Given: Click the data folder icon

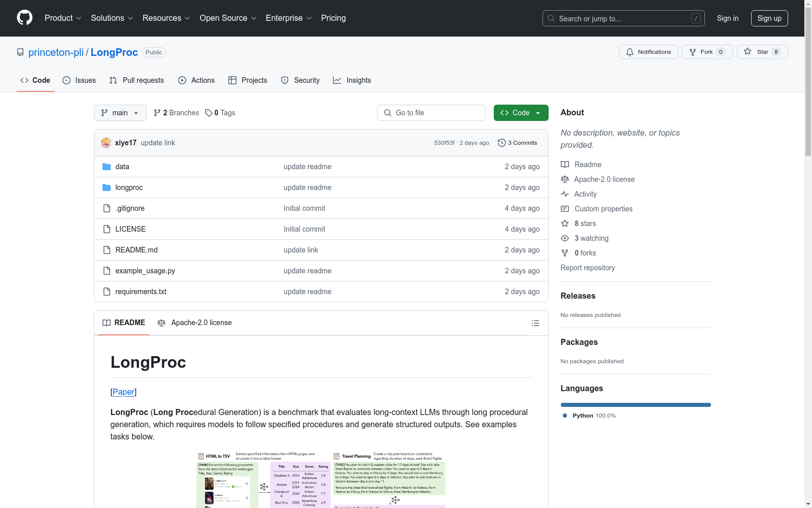Looking at the screenshot, I should click(107, 167).
